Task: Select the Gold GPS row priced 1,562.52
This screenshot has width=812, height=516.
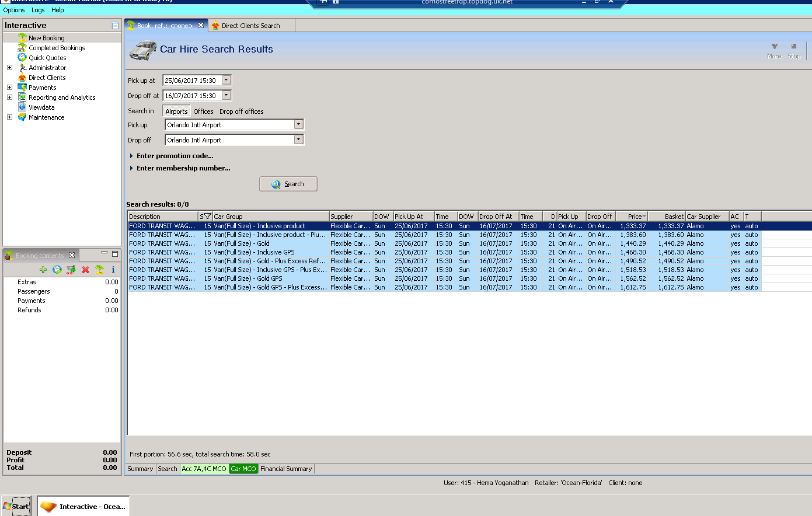Action: coord(444,278)
